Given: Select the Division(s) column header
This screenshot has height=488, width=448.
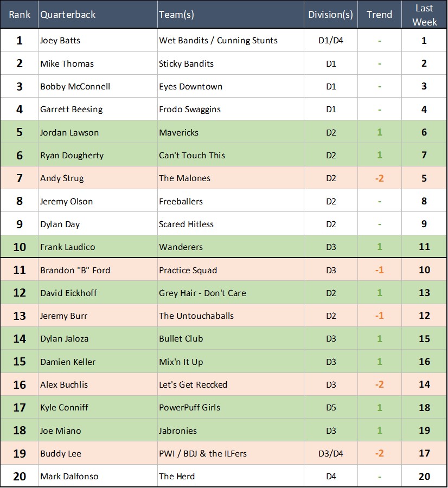Looking at the screenshot, I should (x=330, y=15).
